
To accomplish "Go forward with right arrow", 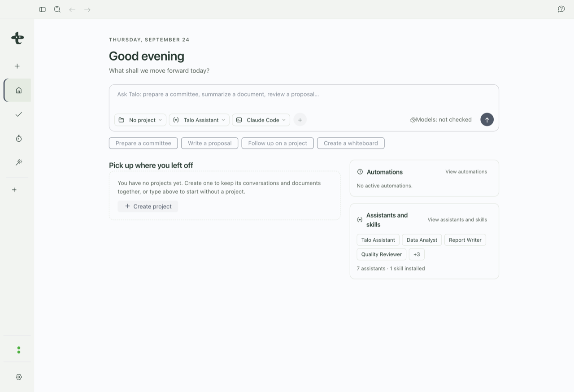I will (87, 9).
